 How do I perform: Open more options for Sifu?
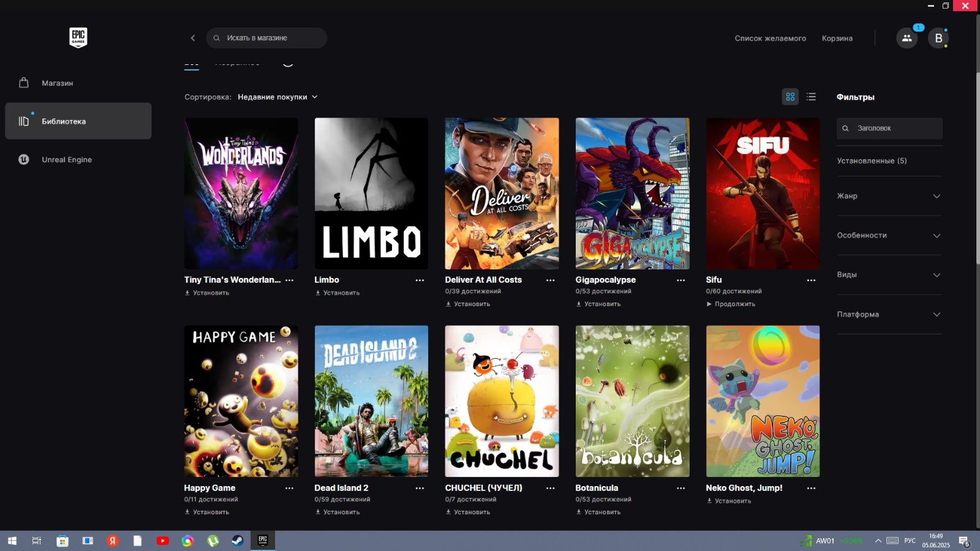(811, 280)
